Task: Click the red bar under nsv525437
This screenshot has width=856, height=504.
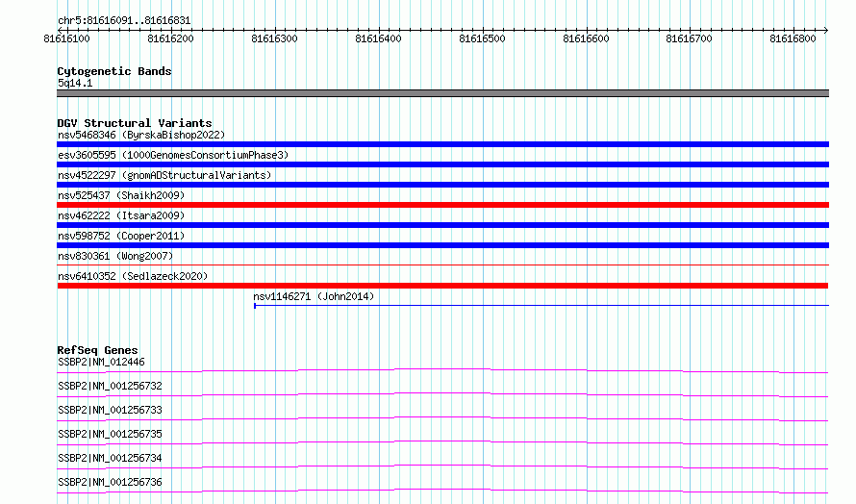Action: click(x=442, y=205)
